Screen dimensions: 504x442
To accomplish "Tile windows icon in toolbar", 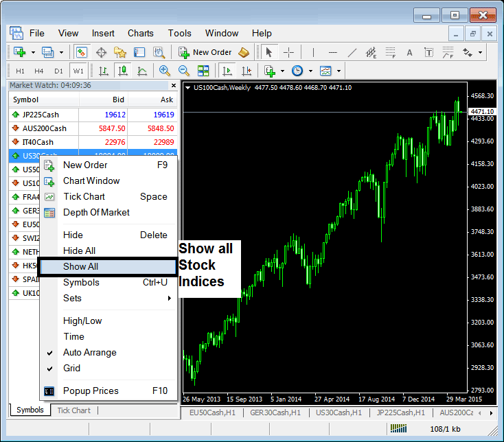I will click(203, 71).
